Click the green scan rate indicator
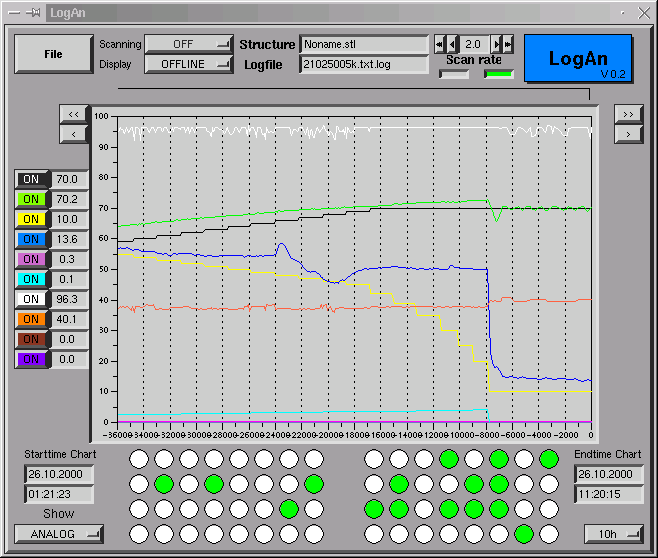658x558 pixels. pos(499,74)
